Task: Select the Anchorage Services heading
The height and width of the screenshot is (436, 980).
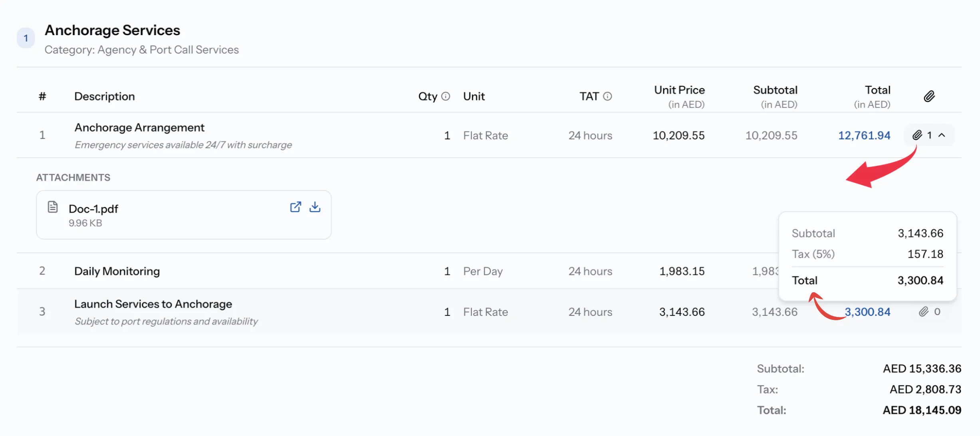Action: tap(112, 30)
